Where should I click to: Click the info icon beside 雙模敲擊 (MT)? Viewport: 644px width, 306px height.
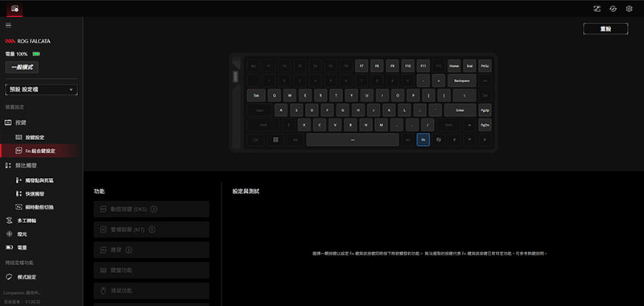point(152,229)
